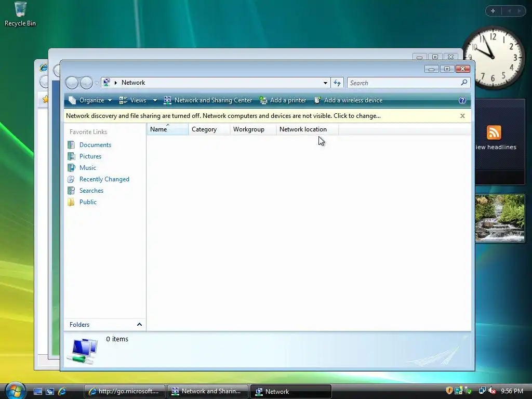Refresh the Network folder view
The image size is (532, 399).
(x=337, y=83)
